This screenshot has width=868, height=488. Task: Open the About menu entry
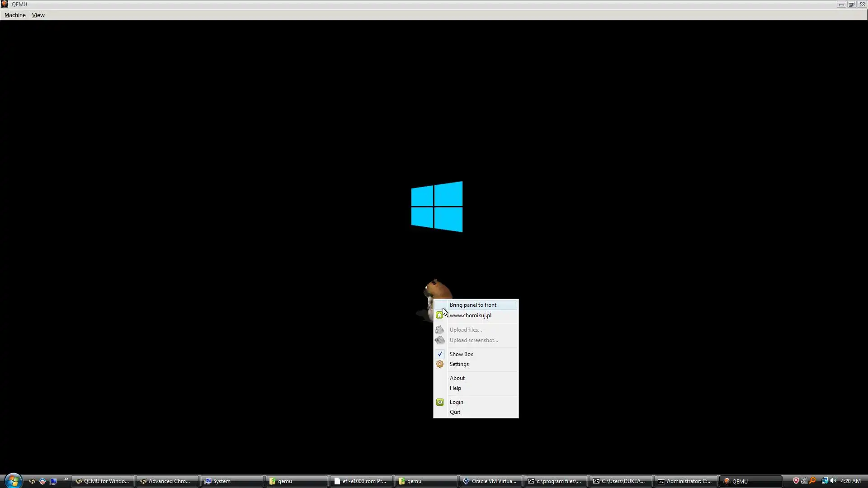(x=457, y=378)
